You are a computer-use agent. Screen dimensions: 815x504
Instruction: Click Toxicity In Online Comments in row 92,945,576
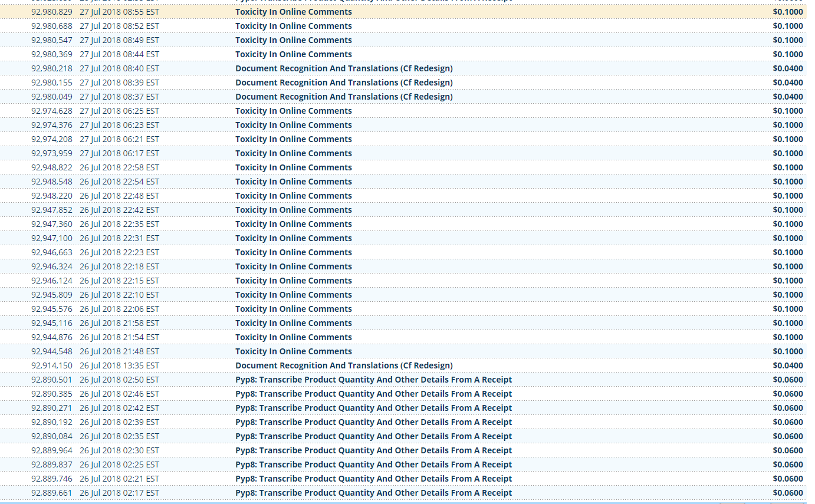pos(294,309)
